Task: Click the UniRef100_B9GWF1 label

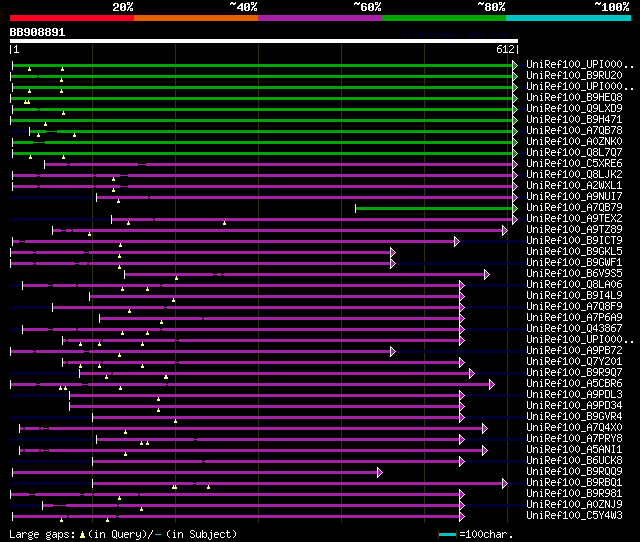Action: 574,263
